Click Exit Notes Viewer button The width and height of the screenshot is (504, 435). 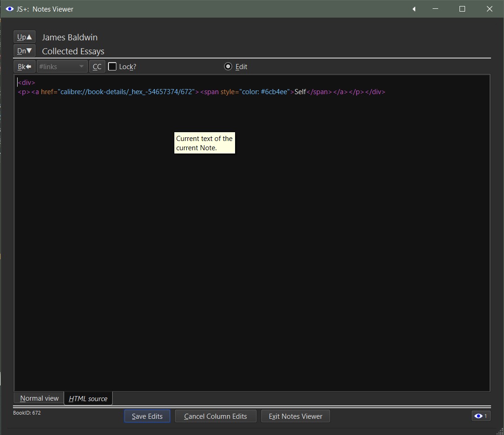tap(295, 416)
